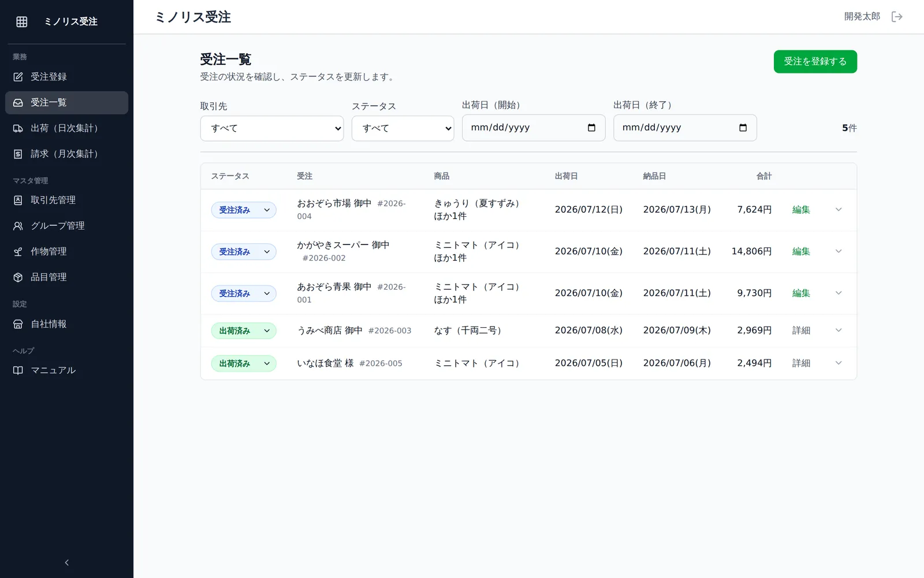Change status of いなほ食堂 order
924x578 pixels.
coord(244,364)
